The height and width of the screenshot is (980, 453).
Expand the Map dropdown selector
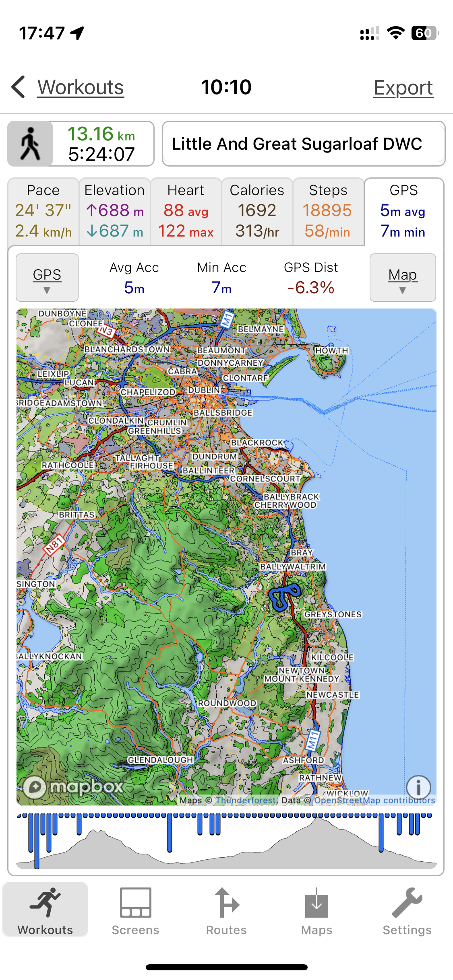click(x=403, y=278)
